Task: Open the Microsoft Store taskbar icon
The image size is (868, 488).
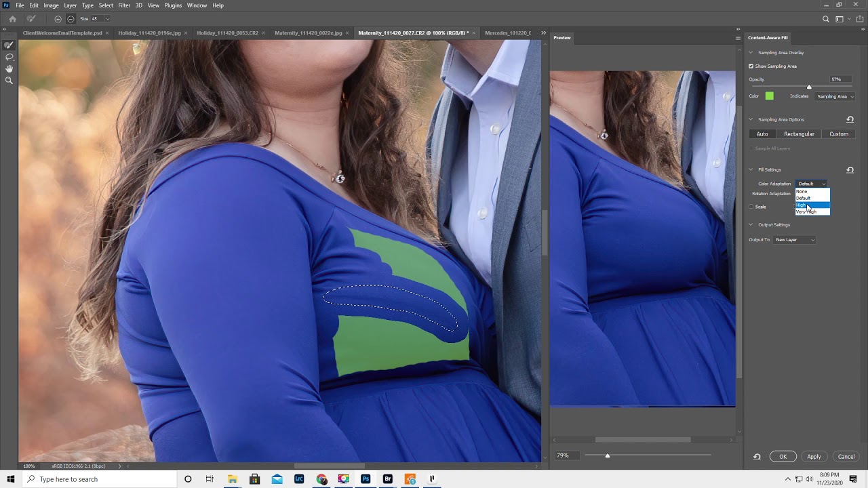Action: point(254,479)
